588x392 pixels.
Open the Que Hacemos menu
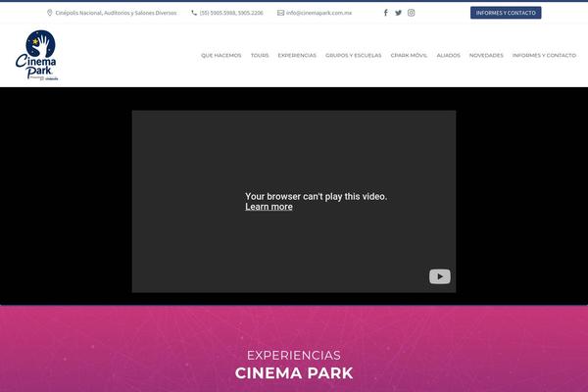[220, 55]
